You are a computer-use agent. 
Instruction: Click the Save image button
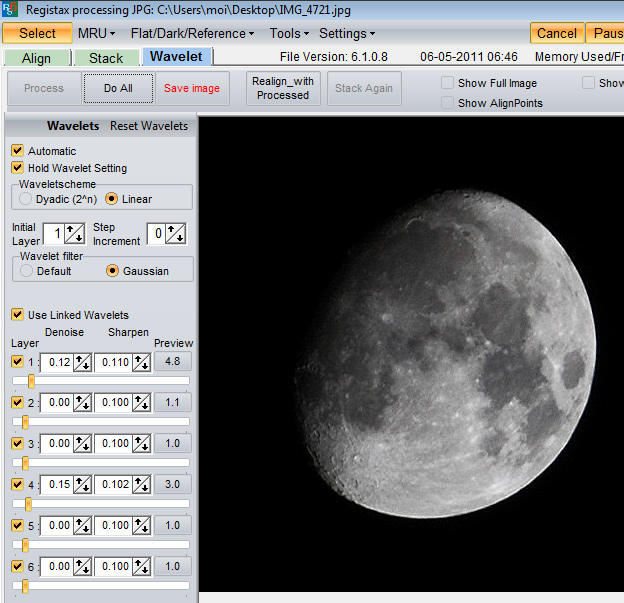coord(191,88)
